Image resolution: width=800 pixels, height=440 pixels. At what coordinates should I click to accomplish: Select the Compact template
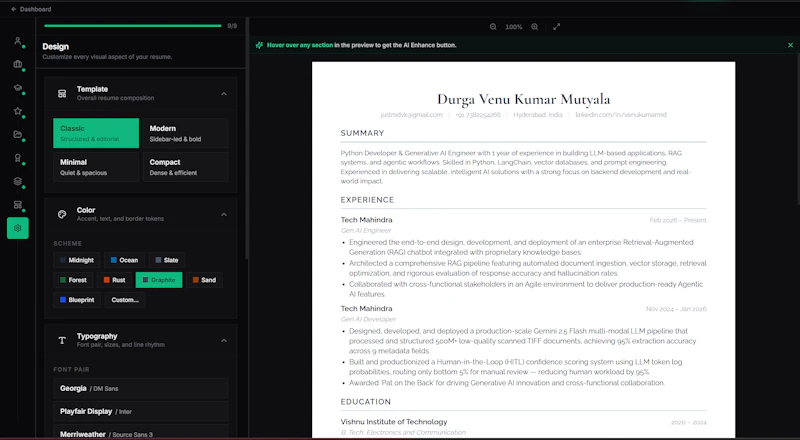point(186,167)
